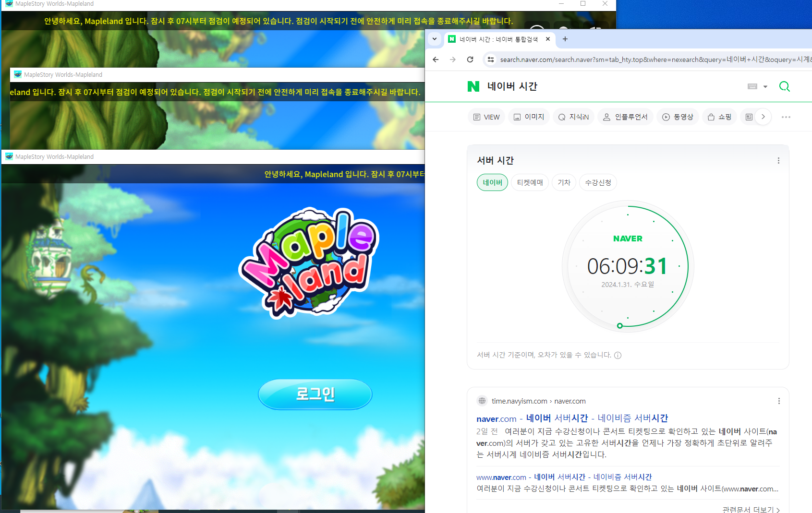Open the virtual keyboard dropdown arrow
The width and height of the screenshot is (812, 513).
765,87
